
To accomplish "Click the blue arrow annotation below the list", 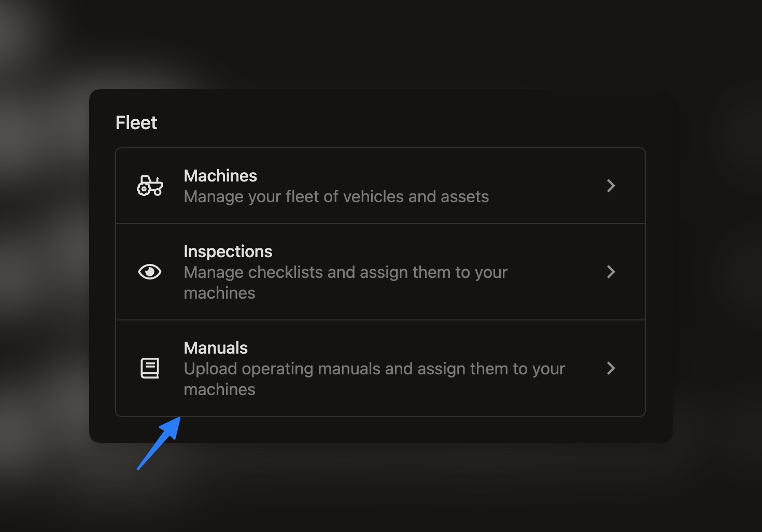I will pos(159,443).
